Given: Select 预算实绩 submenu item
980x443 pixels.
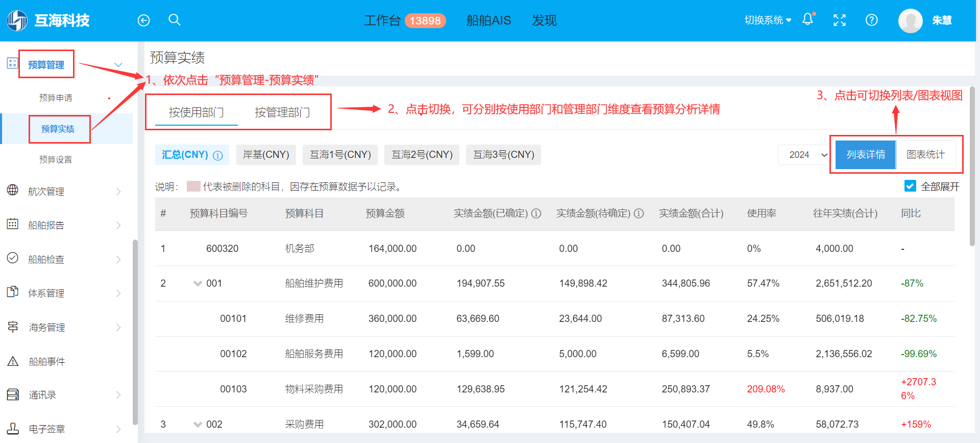Looking at the screenshot, I should [x=58, y=129].
